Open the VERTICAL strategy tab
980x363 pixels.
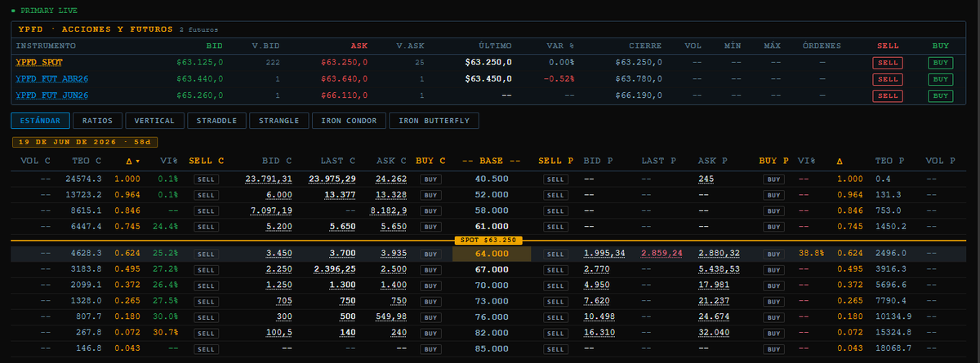click(154, 121)
